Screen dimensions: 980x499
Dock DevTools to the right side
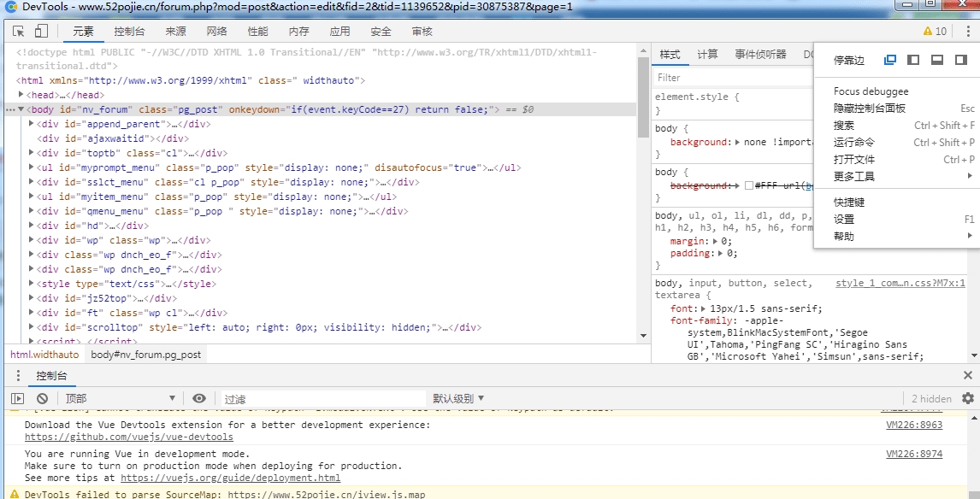click(x=960, y=60)
